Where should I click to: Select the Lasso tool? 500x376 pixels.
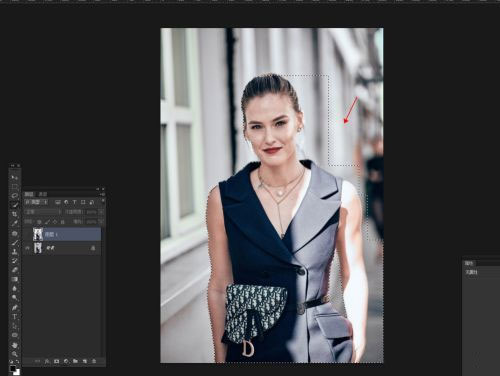click(15, 196)
